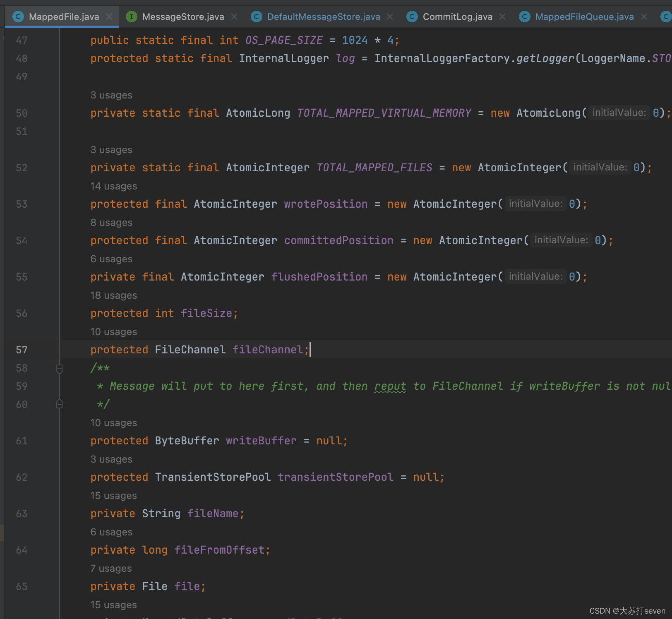Click the class icon on CommitLog.java tab

(x=412, y=17)
